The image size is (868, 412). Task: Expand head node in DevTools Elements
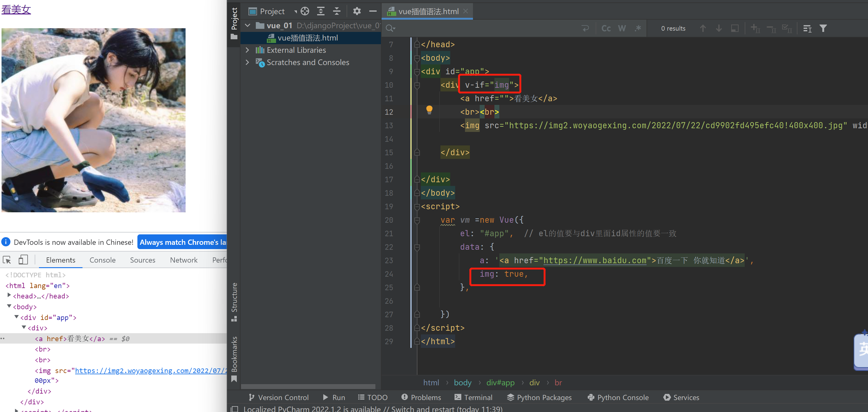pos(9,295)
